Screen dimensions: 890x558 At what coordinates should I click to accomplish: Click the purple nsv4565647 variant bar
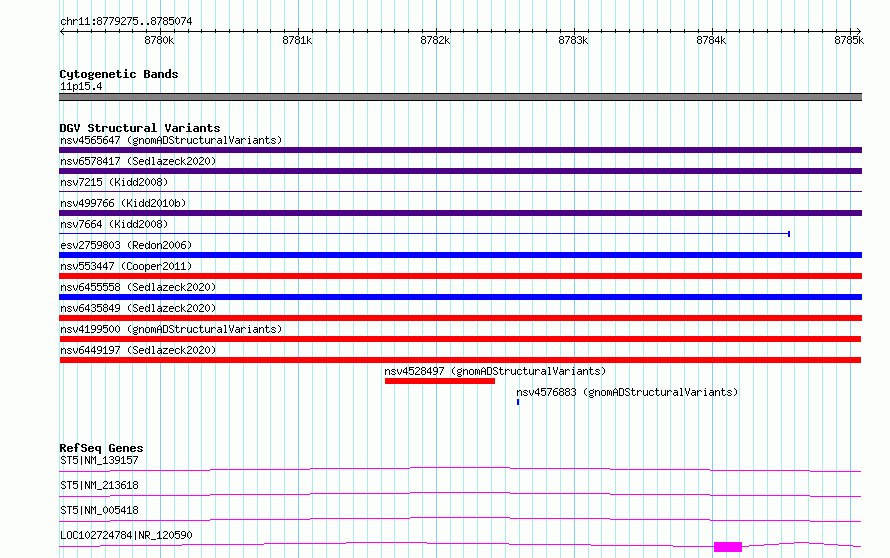pos(460,150)
